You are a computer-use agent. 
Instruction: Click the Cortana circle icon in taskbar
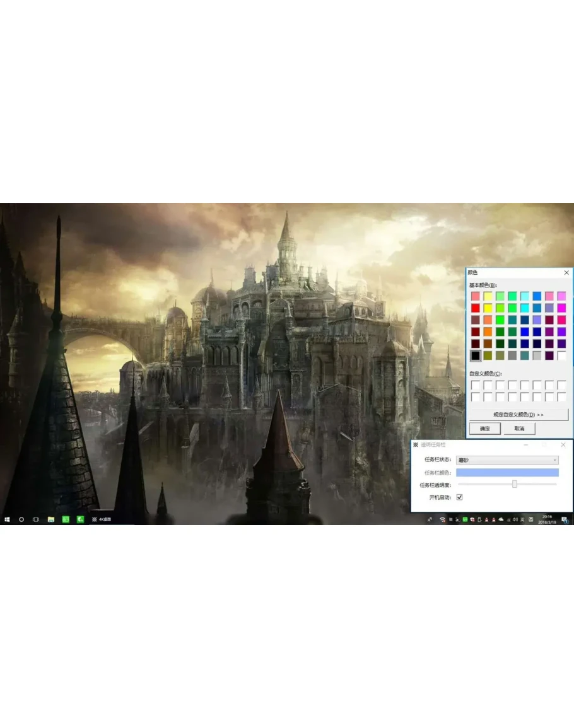point(21,519)
